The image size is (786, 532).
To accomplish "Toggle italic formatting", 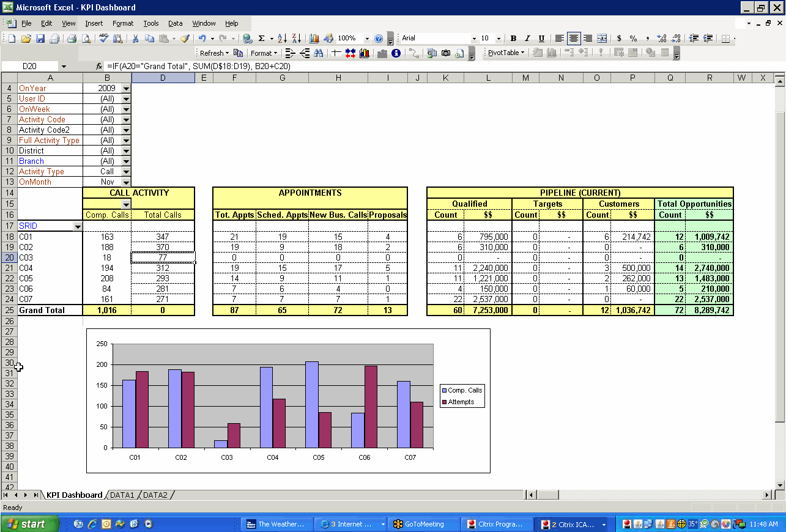I will [527, 38].
